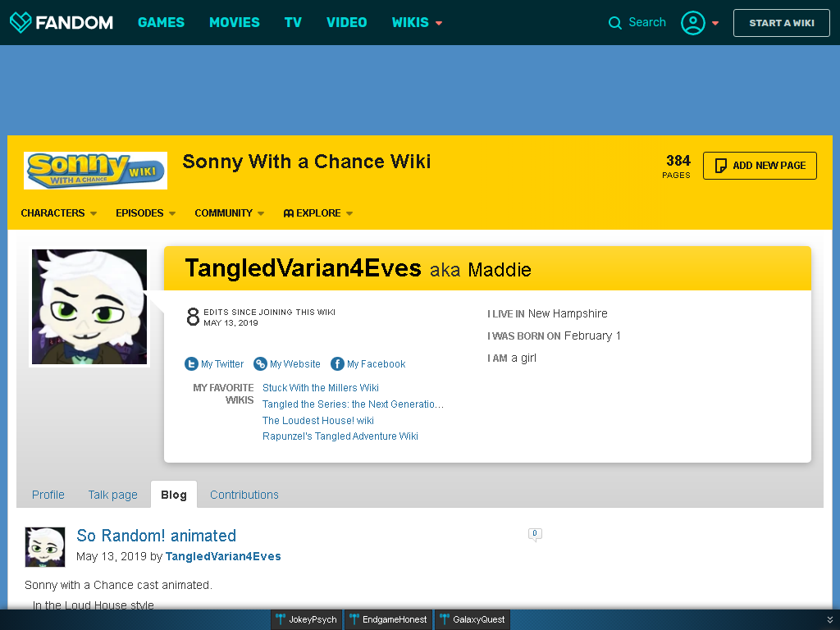This screenshot has width=840, height=630.
Task: Expand the Wikis dropdown menu
Action: 417,22
